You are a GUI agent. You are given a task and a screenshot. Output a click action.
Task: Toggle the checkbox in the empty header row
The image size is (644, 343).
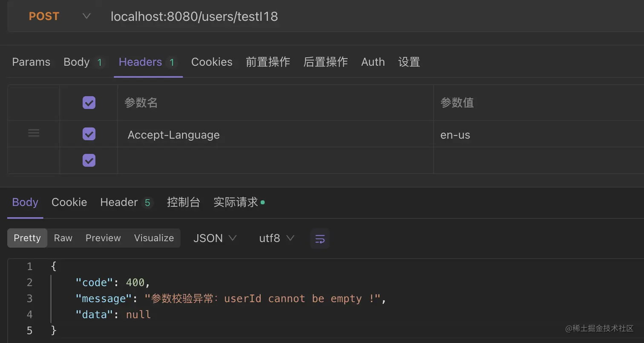click(89, 160)
